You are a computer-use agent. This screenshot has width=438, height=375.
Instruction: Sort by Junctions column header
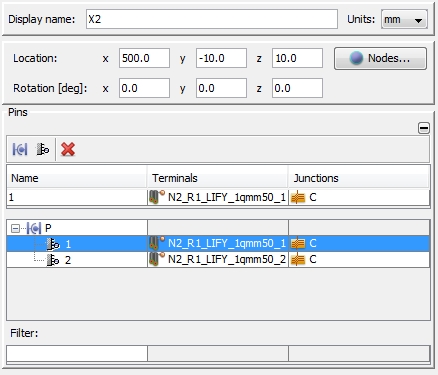point(359,178)
